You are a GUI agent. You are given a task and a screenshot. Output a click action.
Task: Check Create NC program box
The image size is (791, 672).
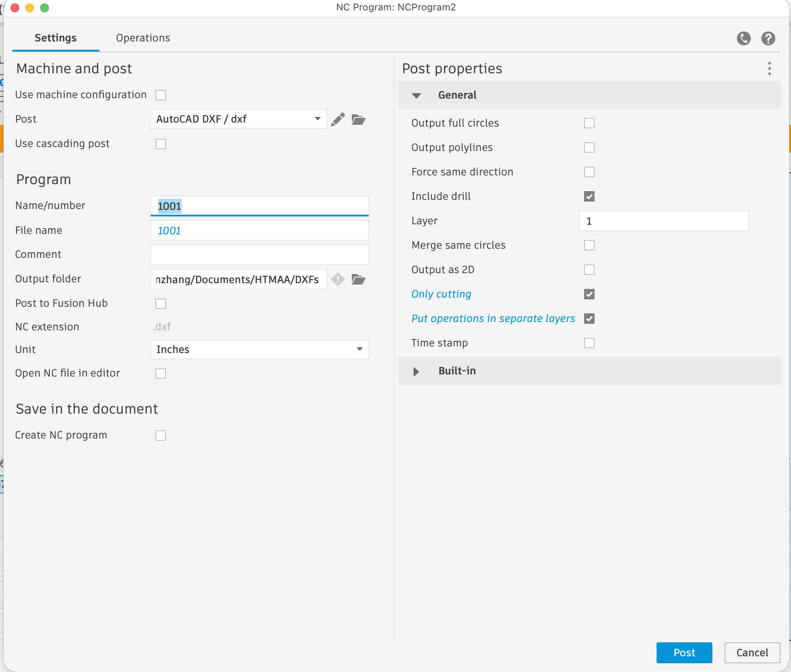161,435
